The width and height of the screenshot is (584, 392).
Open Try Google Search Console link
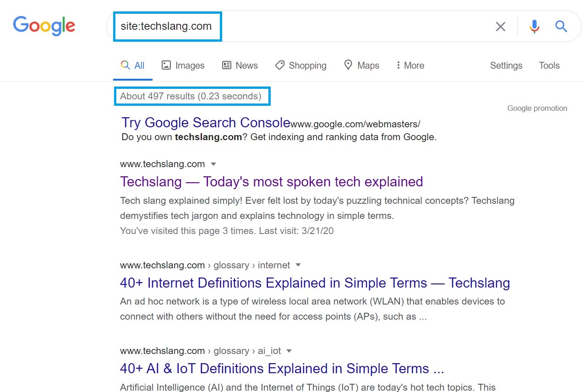206,123
